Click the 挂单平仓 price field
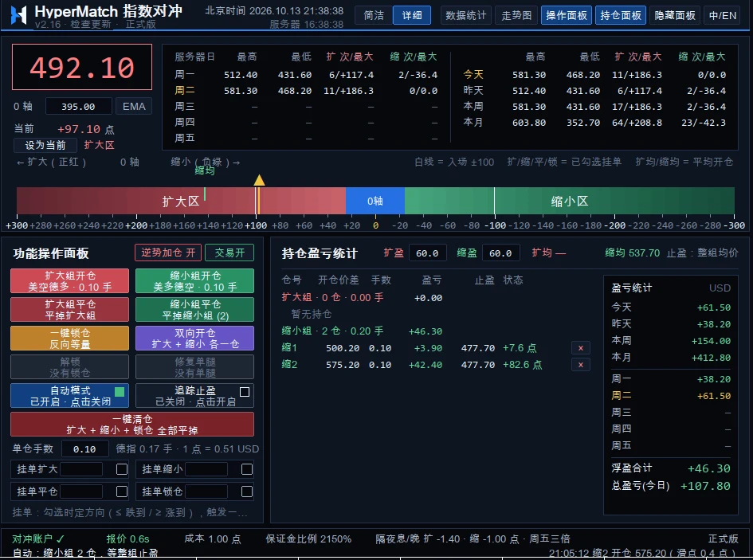Image resolution: width=753 pixels, height=560 pixels. pyautogui.click(x=81, y=491)
